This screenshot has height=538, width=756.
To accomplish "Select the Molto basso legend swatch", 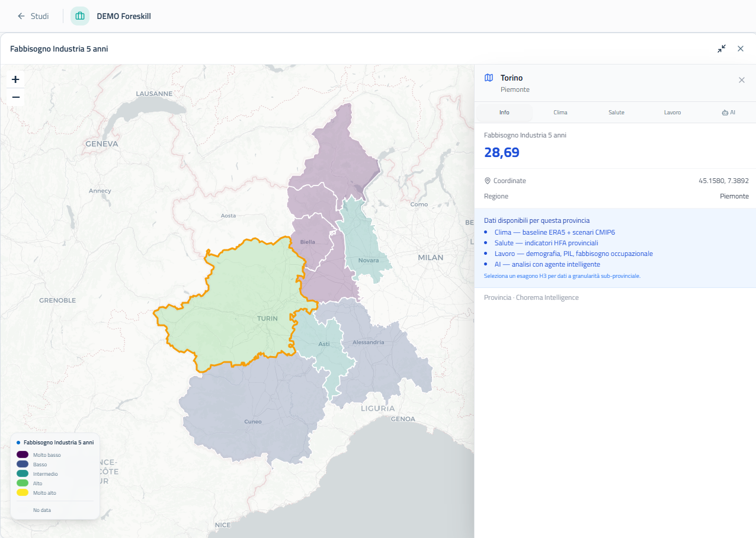I will tap(23, 454).
